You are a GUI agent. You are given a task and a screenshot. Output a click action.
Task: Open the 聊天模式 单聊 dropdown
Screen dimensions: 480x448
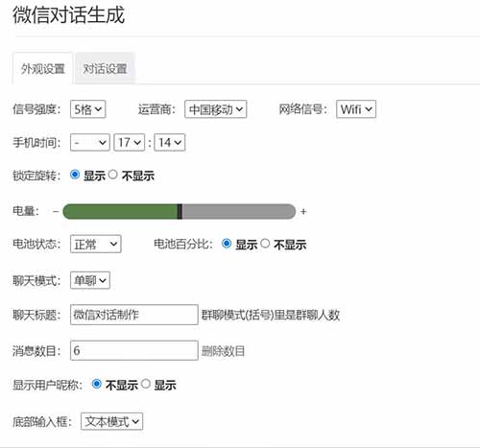(90, 280)
